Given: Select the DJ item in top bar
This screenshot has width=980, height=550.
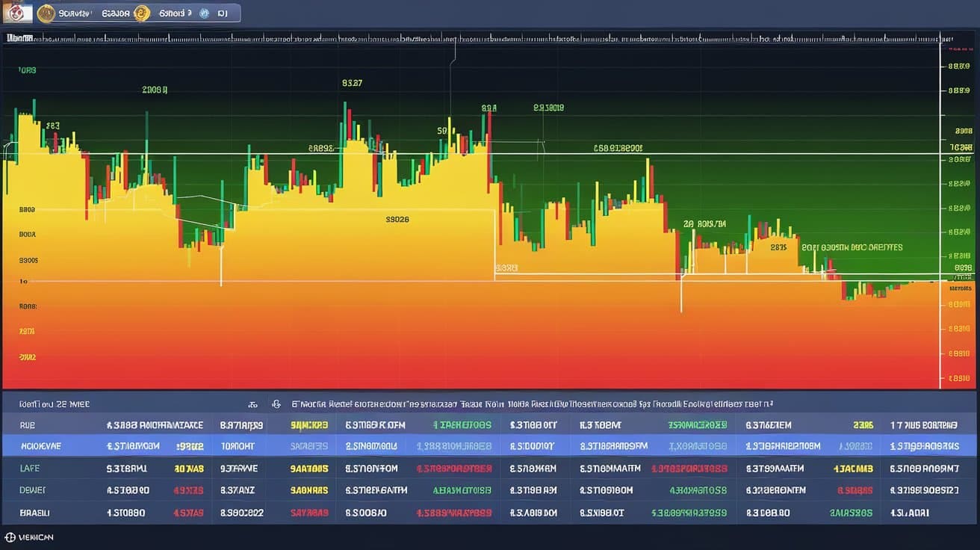Looking at the screenshot, I should point(223,13).
